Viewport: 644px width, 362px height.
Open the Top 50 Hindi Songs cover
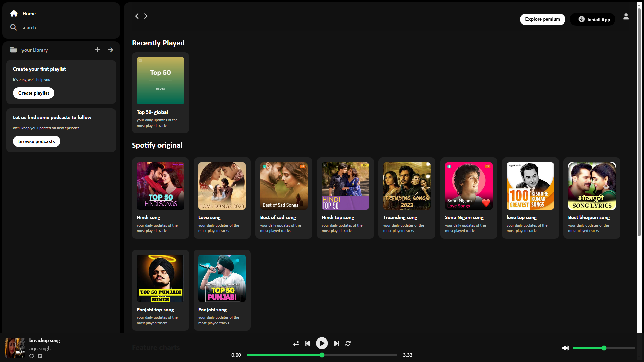(x=160, y=186)
